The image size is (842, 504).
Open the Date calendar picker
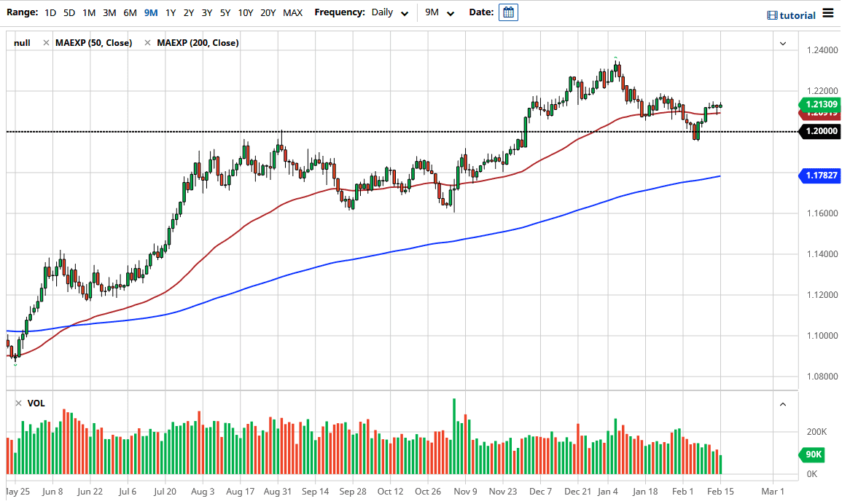click(x=507, y=12)
